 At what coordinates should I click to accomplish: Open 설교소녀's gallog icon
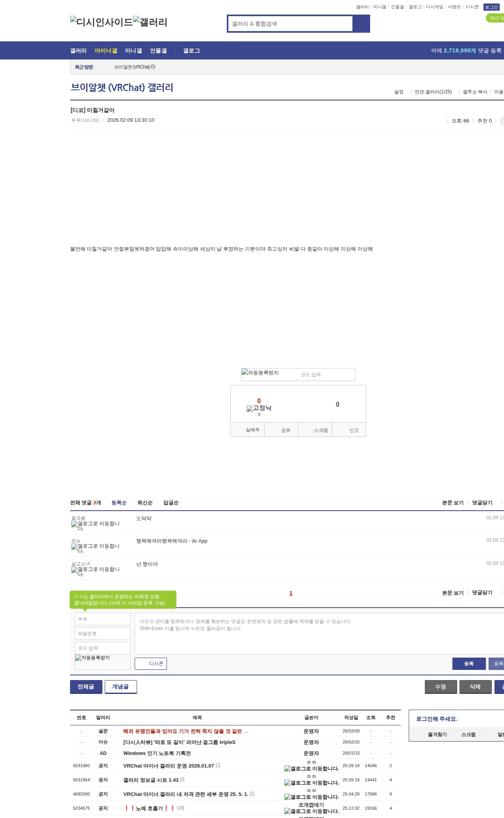pos(95,572)
